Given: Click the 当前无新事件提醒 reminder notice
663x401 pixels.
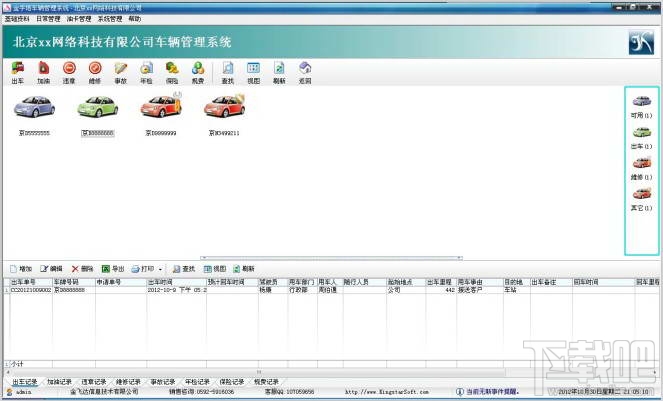Looking at the screenshot, I should [488, 392].
